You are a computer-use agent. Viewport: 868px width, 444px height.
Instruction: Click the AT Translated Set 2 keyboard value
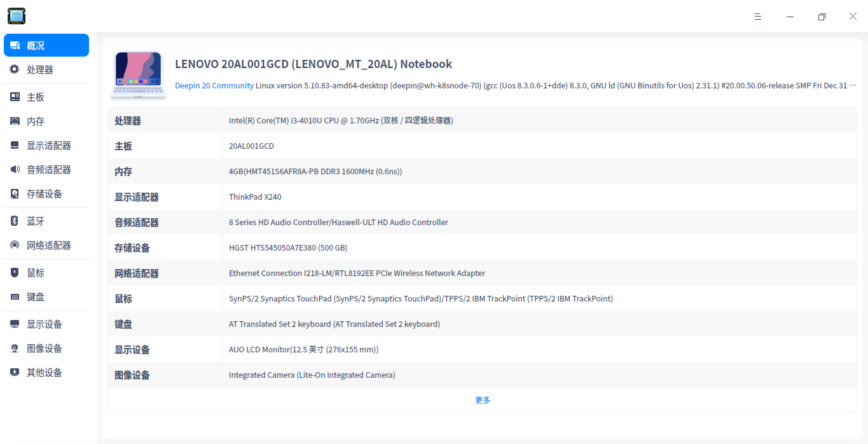(x=334, y=324)
